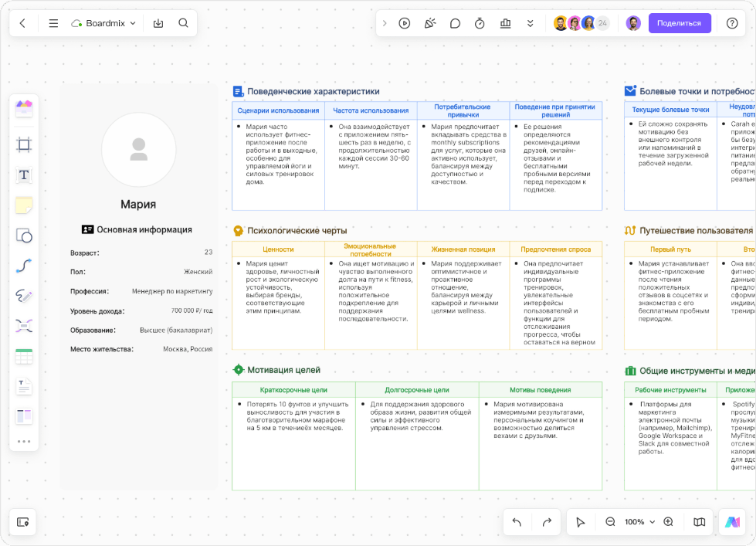The height and width of the screenshot is (546, 756).
Task: Redo the last action
Action: click(547, 522)
